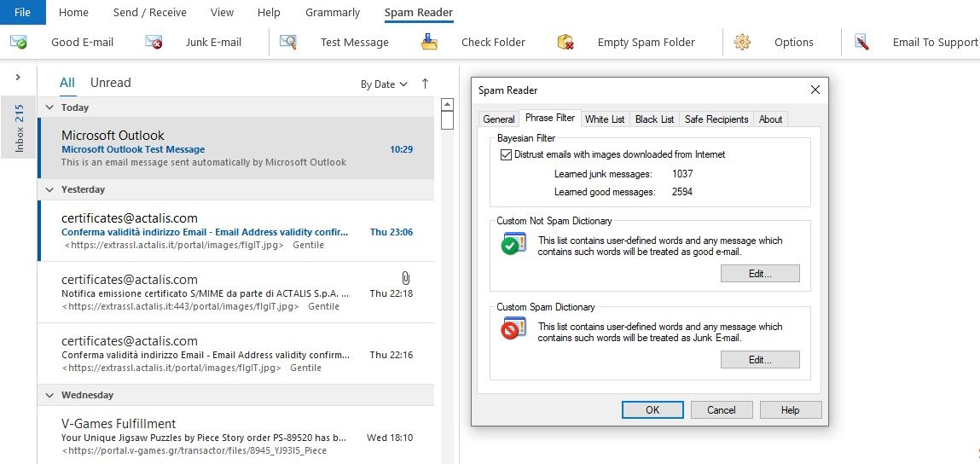Edit the Custom Not Spam Dictionary

760,274
